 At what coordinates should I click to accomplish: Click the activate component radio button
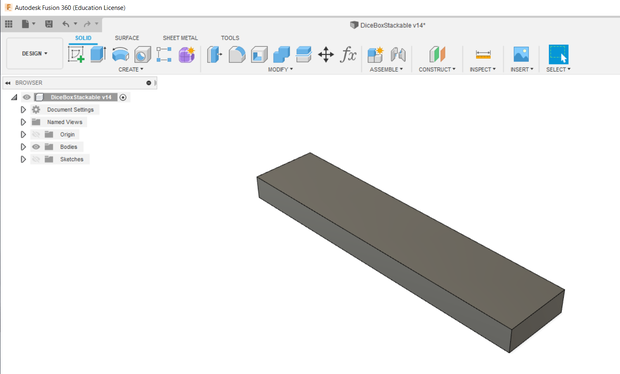click(x=123, y=97)
